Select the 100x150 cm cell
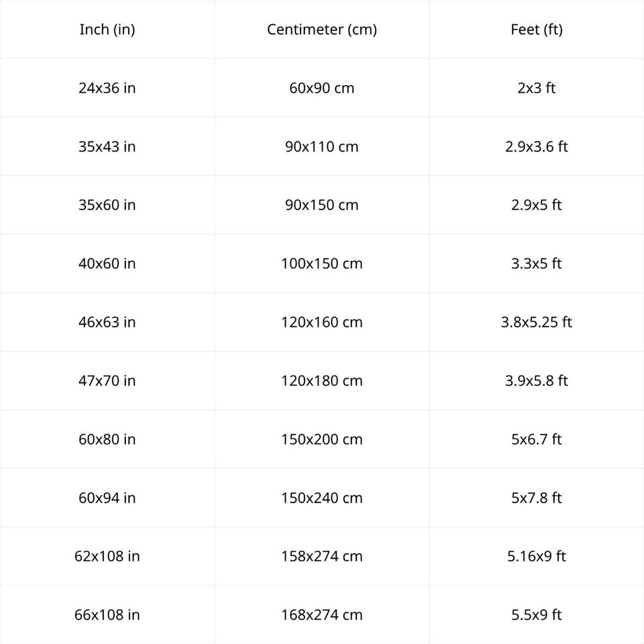 [322, 264]
